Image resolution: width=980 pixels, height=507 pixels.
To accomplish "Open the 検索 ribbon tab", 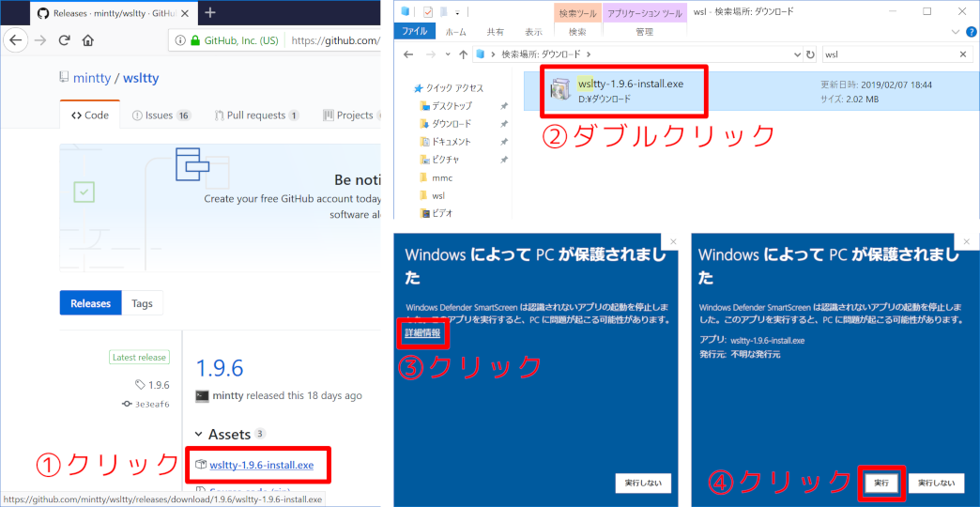I will coord(578,31).
